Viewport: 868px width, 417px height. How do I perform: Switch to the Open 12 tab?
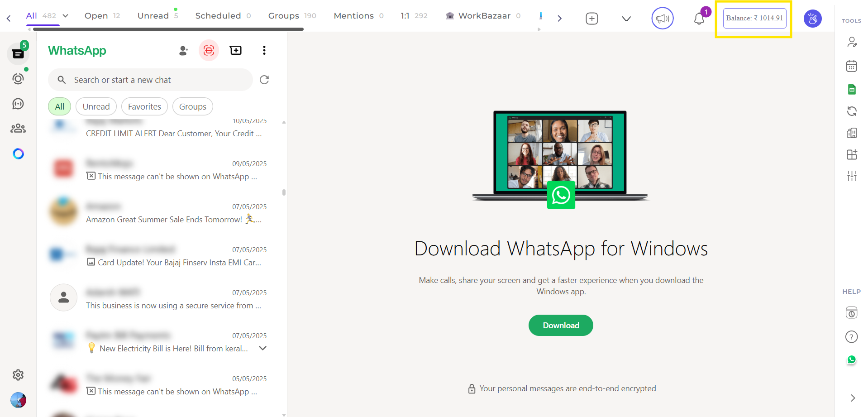(102, 16)
